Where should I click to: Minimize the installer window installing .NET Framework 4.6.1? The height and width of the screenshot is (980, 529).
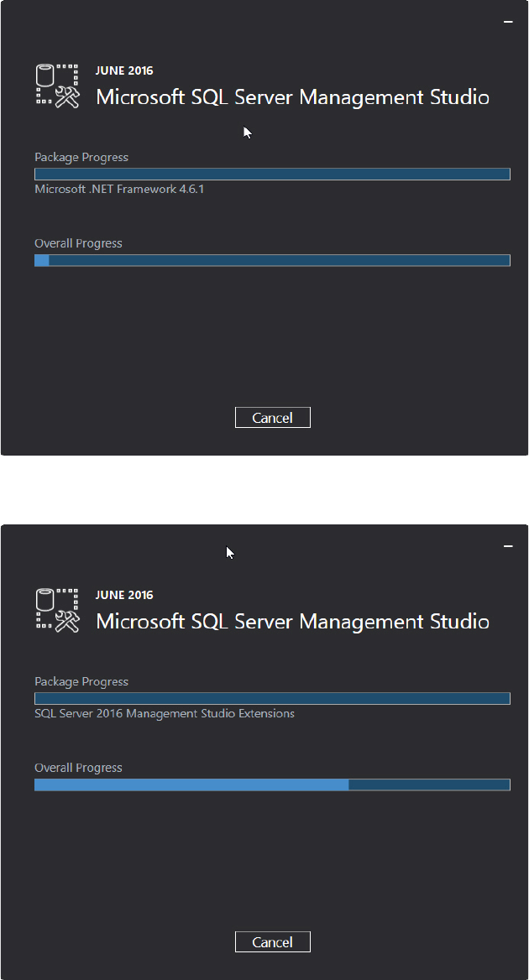[508, 22]
